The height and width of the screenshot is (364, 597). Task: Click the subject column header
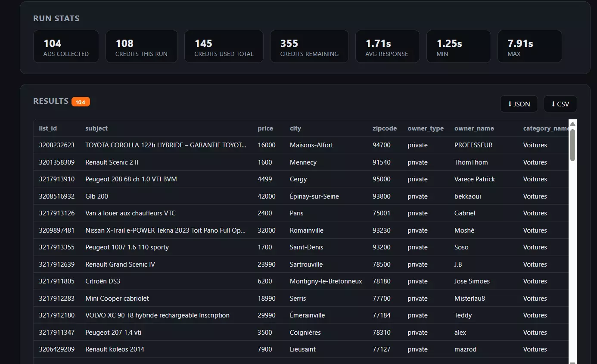[x=96, y=128]
